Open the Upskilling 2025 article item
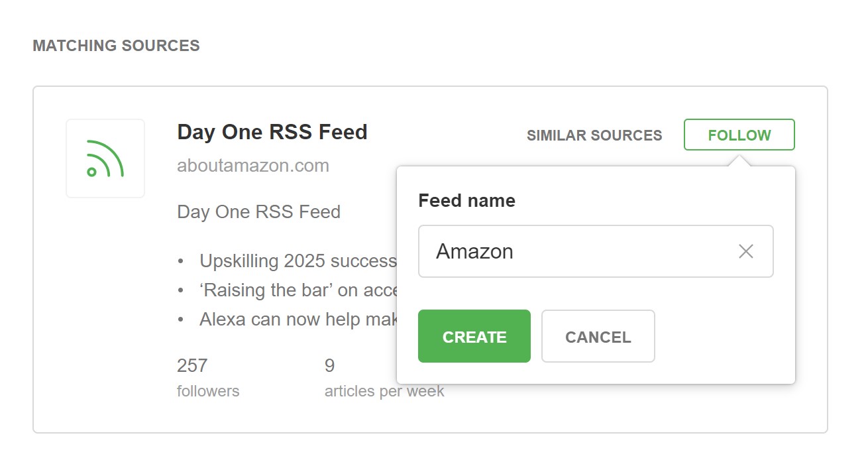 coord(298,261)
